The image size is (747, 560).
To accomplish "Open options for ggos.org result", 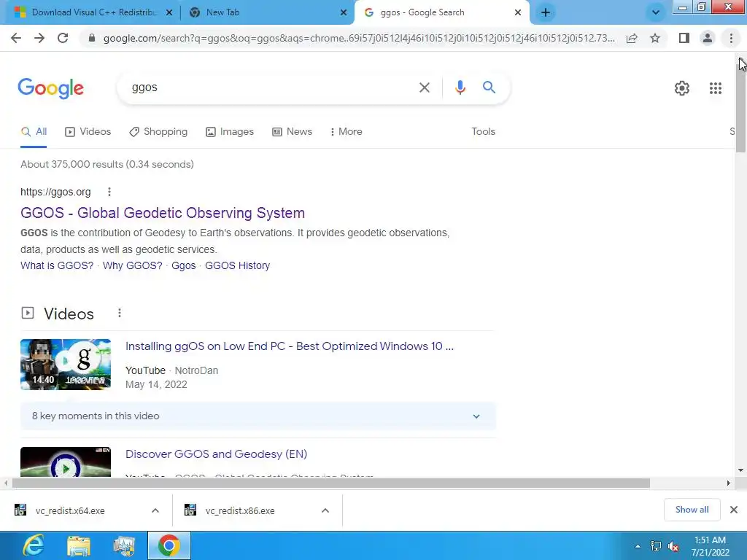I will tap(109, 192).
